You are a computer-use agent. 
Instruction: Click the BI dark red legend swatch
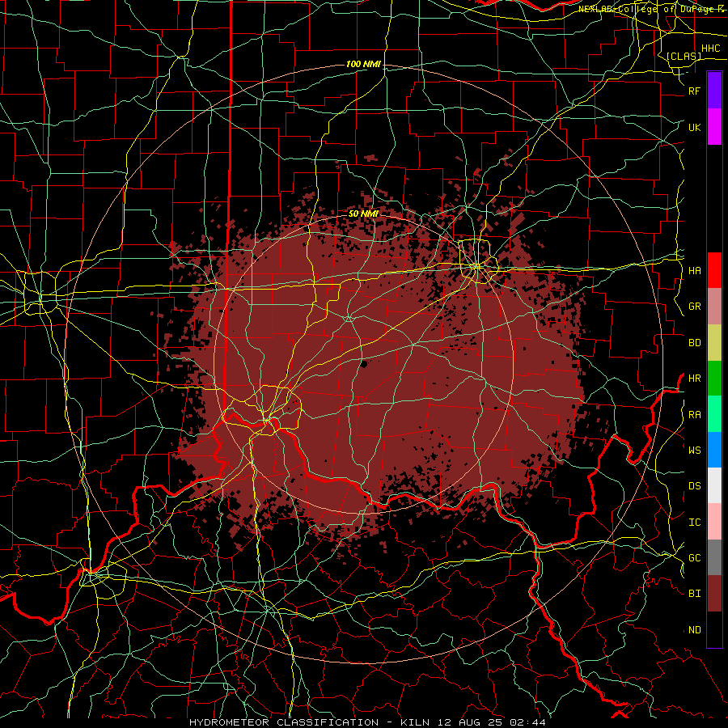714,594
